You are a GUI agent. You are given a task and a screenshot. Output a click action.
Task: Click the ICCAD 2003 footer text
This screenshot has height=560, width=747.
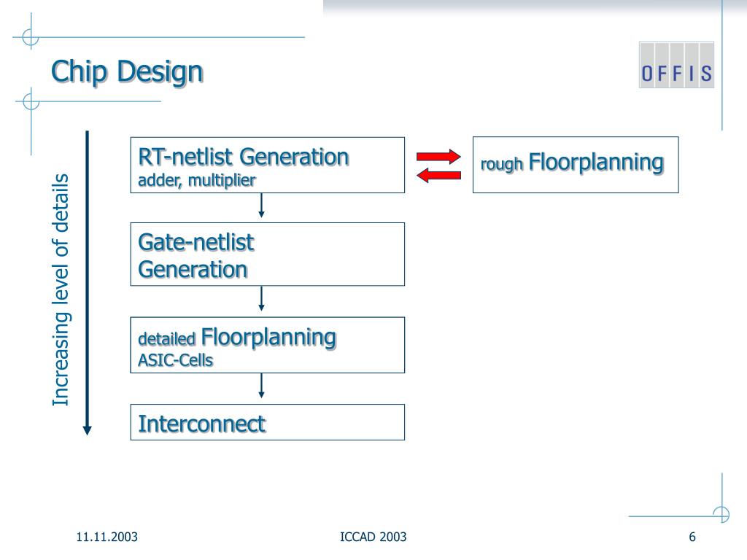[x=373, y=537]
